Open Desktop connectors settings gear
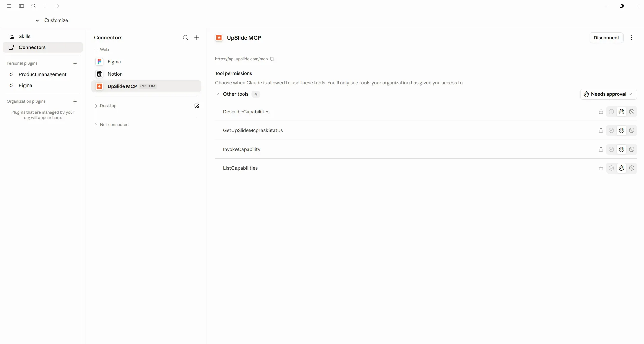Screen dimensions: 644x344 [197, 106]
